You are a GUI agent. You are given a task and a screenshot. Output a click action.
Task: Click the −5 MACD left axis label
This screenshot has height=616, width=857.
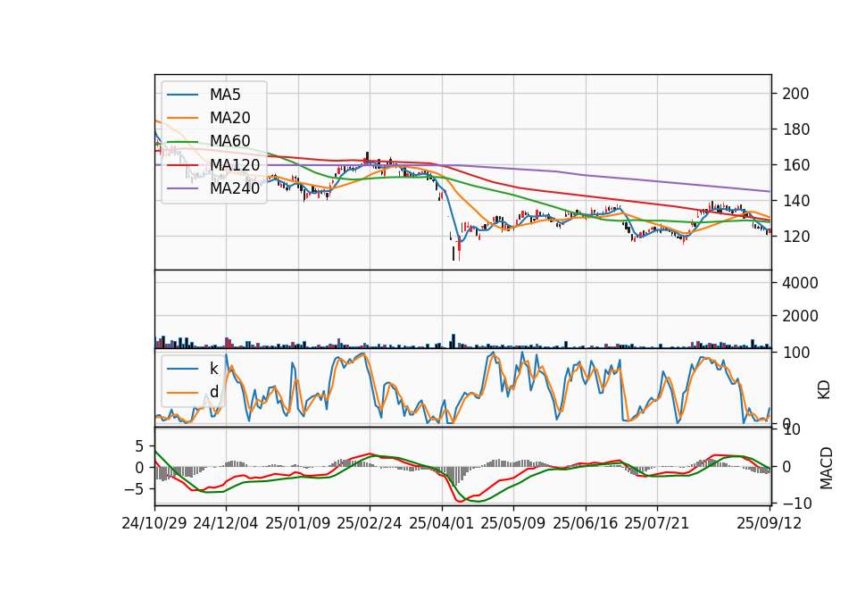133,488
